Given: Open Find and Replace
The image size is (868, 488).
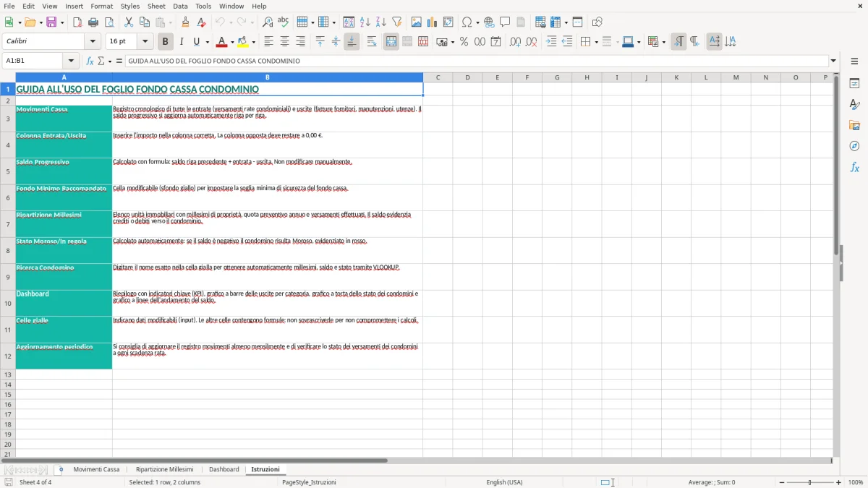Looking at the screenshot, I should pyautogui.click(x=267, y=22).
